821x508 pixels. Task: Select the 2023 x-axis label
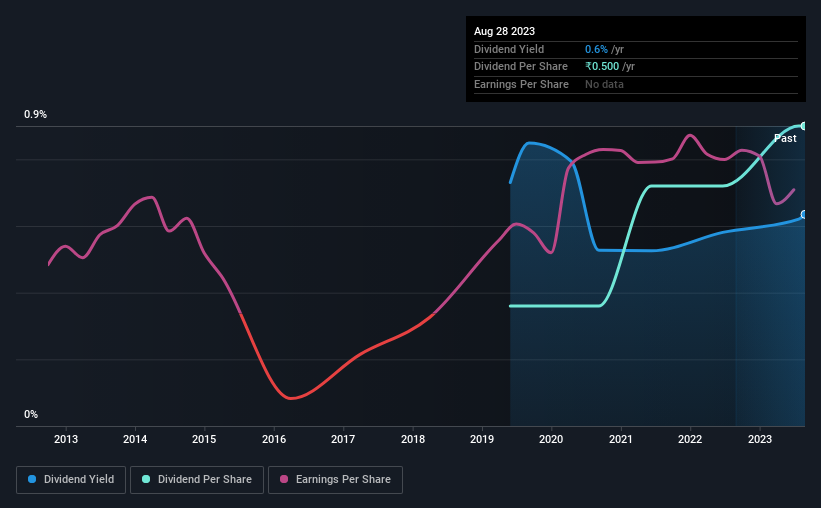pos(759,439)
